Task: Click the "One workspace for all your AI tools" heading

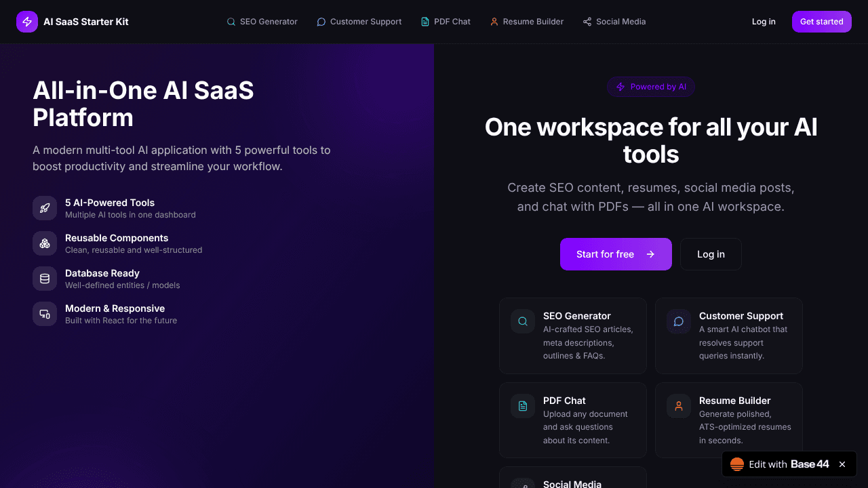Action: tap(651, 140)
